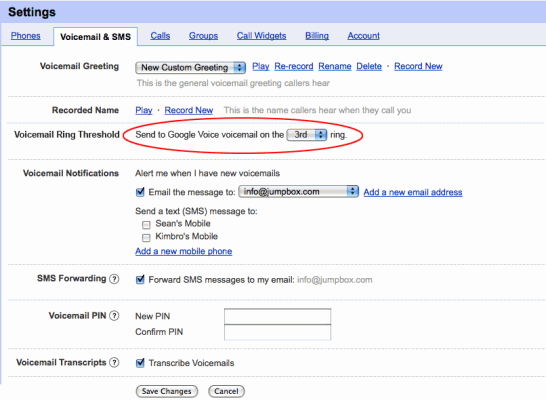Enable SMS to Sean's Mobile

tap(146, 225)
